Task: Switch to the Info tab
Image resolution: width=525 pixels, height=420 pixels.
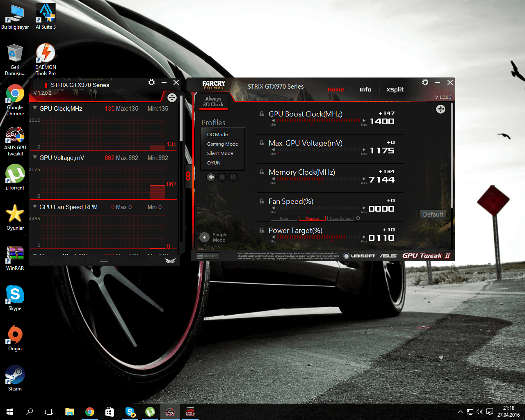Action: pos(365,89)
